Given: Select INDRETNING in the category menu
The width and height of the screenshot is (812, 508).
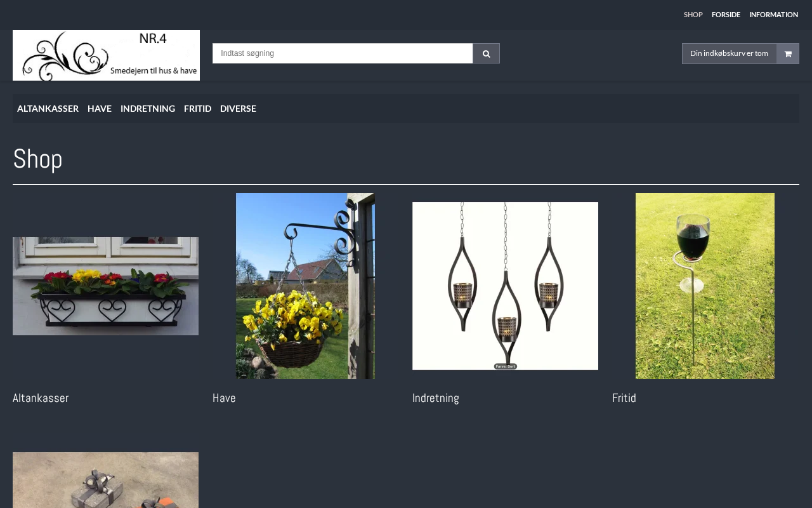Looking at the screenshot, I should click(x=148, y=109).
